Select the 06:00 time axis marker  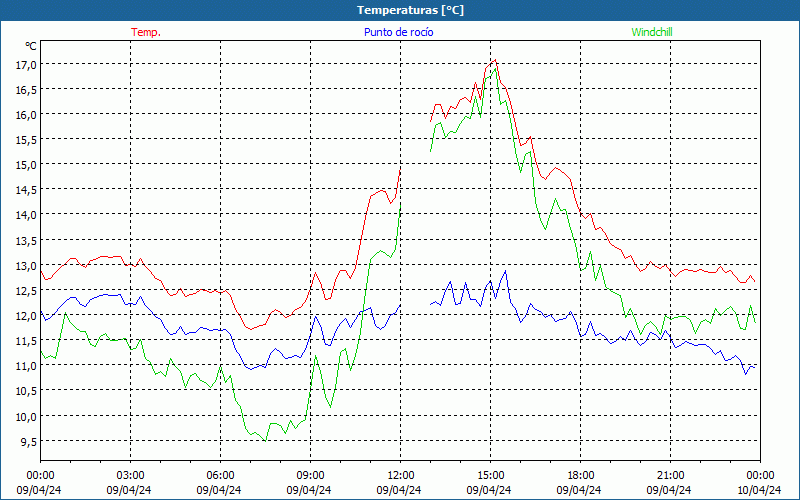point(220,475)
